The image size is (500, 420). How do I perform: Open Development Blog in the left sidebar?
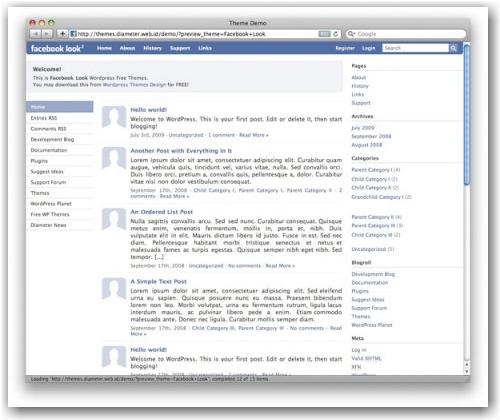[52, 139]
